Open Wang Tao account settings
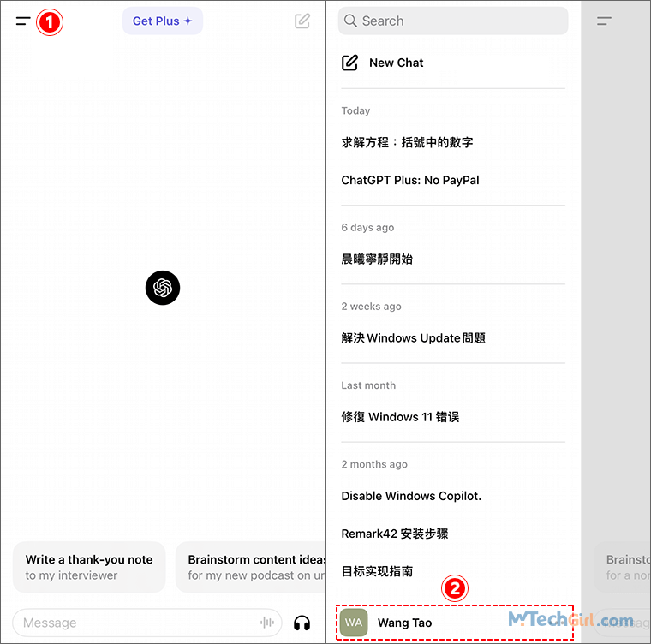The image size is (651, 644). [455, 623]
